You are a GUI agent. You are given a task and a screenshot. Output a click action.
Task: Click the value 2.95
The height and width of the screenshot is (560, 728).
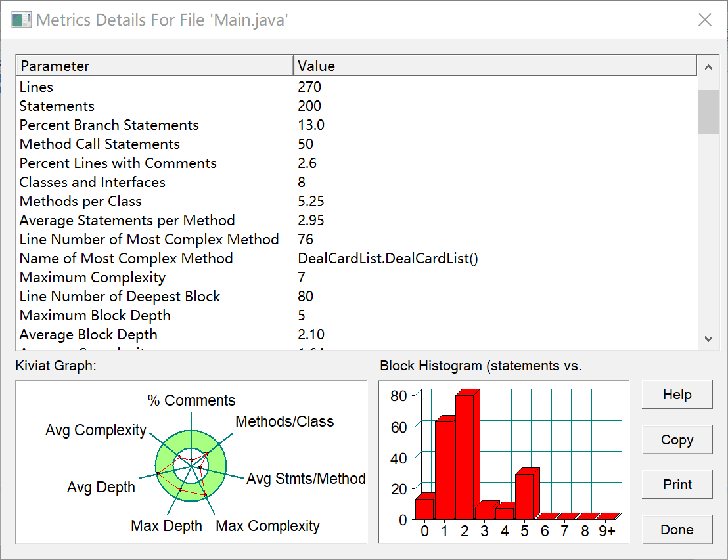click(x=311, y=220)
